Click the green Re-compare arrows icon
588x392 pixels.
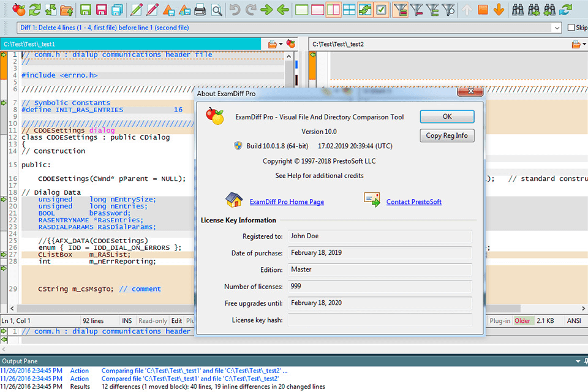click(x=35, y=10)
